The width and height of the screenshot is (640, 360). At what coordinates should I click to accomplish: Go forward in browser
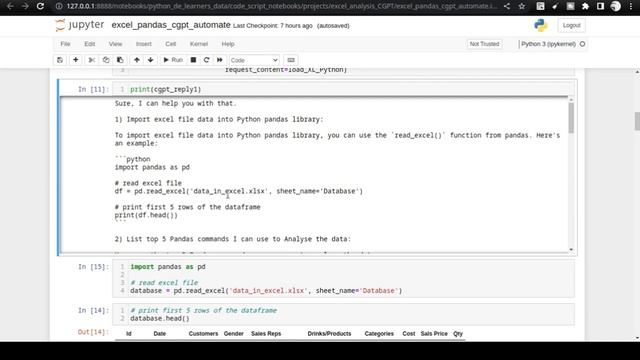(25, 6)
